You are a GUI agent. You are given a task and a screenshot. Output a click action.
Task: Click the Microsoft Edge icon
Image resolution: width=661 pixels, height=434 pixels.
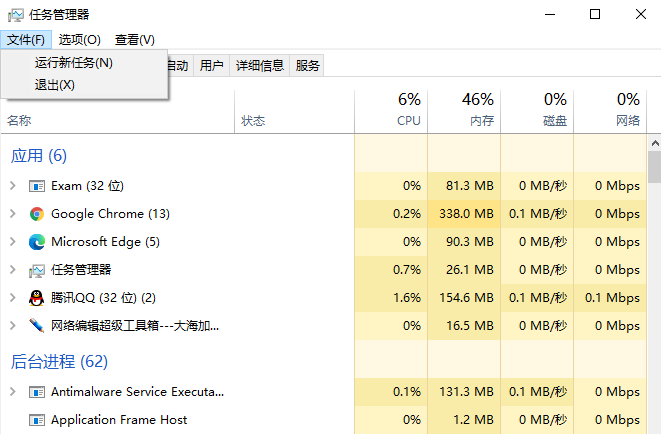(37, 242)
